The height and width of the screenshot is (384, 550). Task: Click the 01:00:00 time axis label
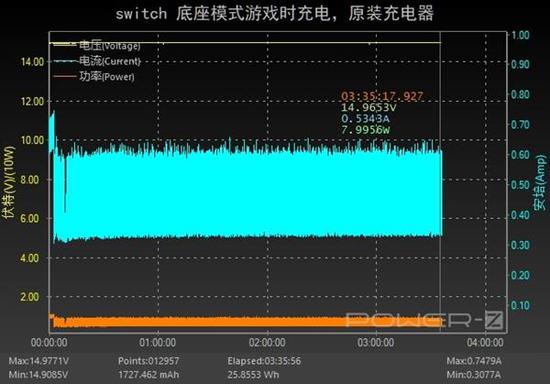157,342
